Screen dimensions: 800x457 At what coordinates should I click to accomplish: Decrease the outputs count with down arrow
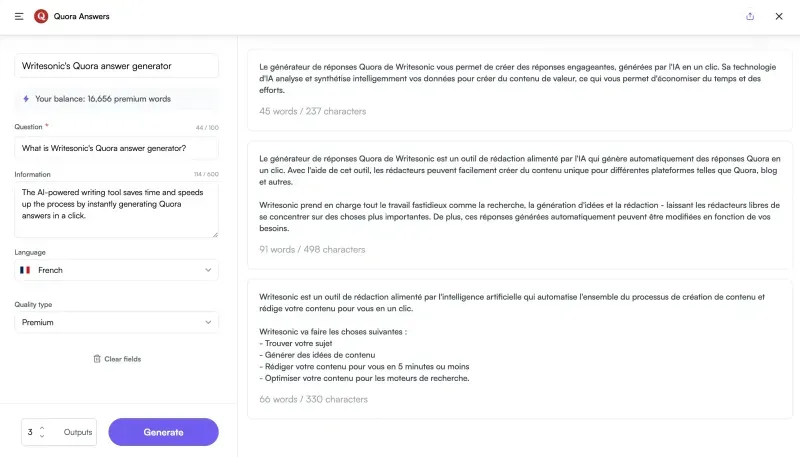pyautogui.click(x=42, y=436)
